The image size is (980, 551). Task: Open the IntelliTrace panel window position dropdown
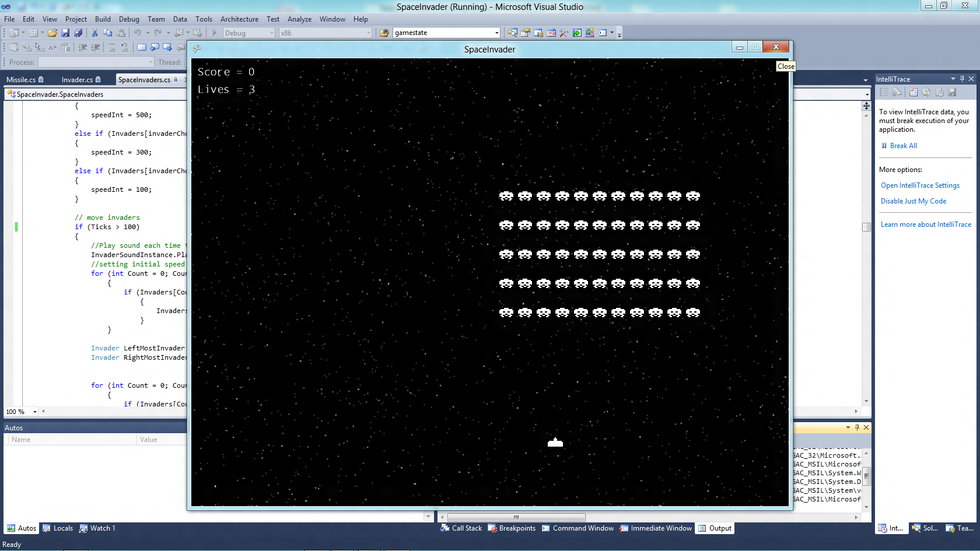953,79
